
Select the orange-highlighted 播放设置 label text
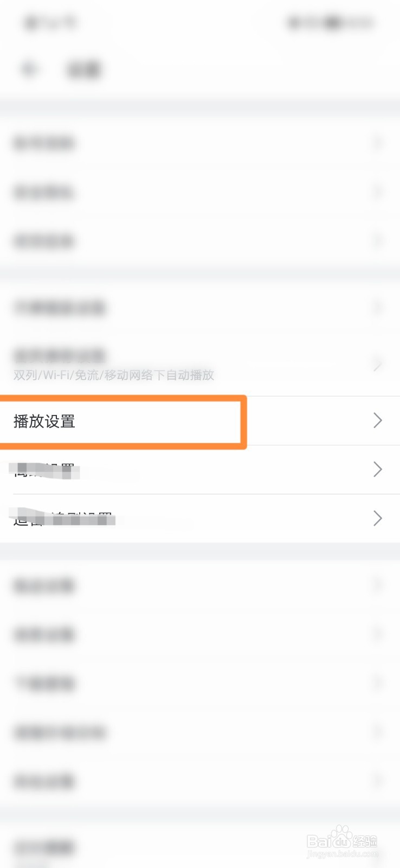pos(44,422)
